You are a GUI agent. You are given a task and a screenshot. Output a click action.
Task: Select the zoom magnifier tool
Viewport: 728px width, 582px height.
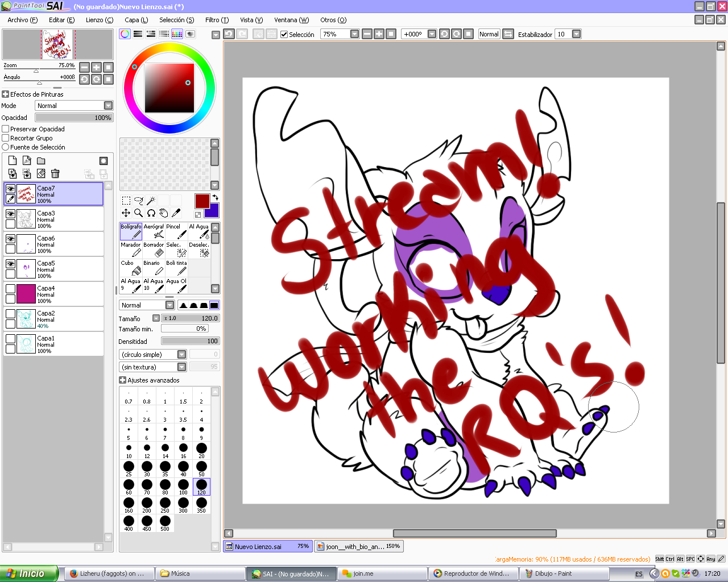(x=139, y=213)
